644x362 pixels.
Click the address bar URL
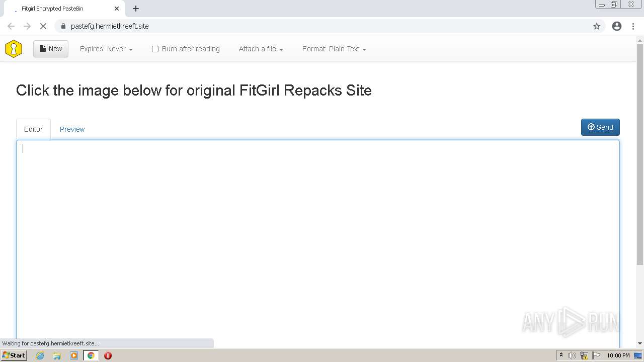click(110, 26)
